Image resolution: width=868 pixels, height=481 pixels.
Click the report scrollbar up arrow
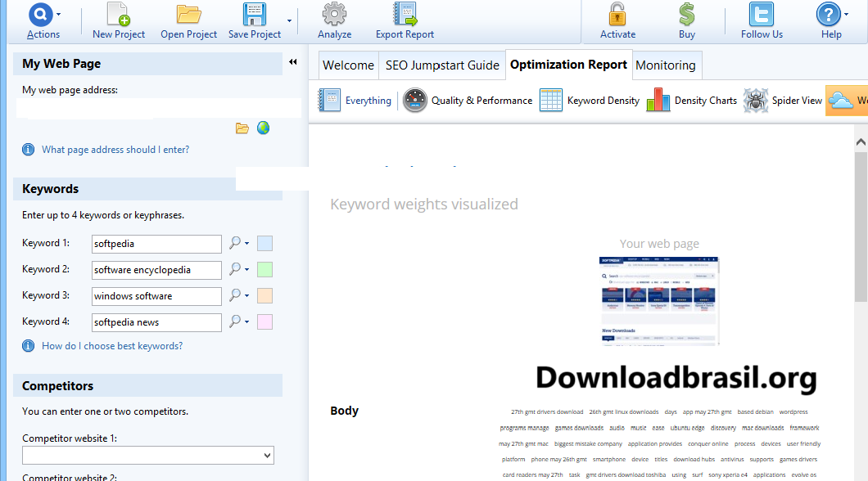point(861,142)
